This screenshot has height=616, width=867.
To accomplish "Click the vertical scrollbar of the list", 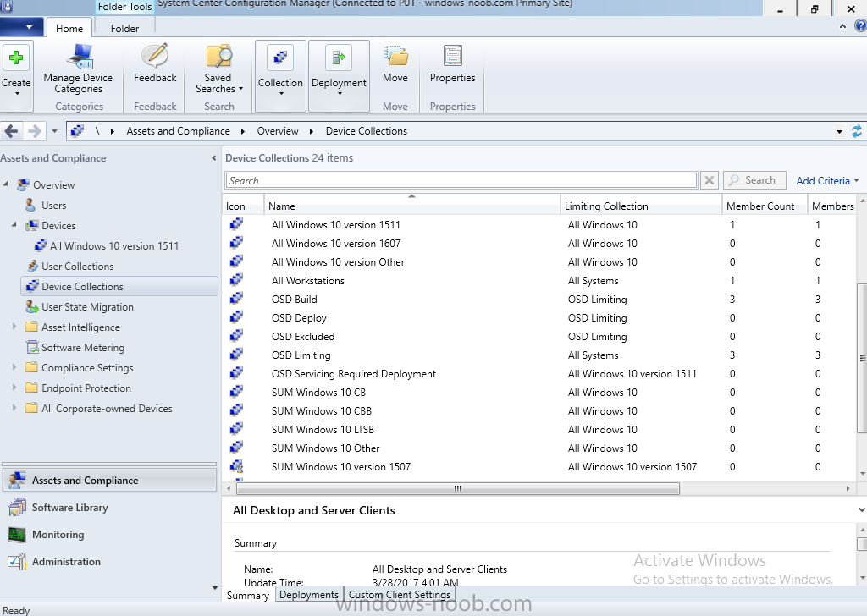I will 862,358.
